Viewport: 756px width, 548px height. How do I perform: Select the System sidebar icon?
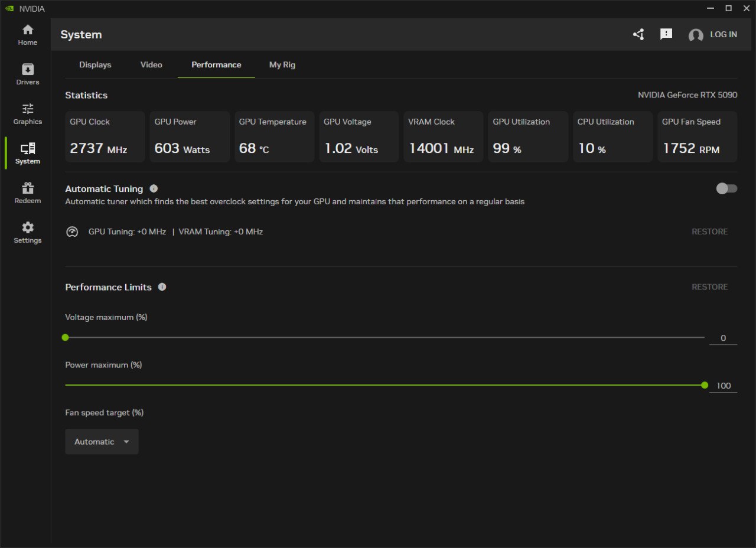pos(27,154)
